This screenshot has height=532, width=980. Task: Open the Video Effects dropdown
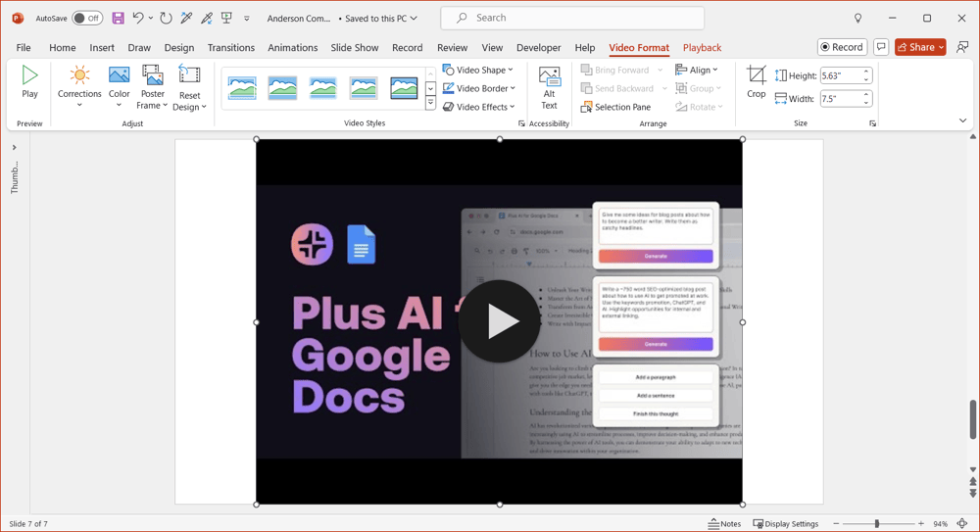pos(479,107)
